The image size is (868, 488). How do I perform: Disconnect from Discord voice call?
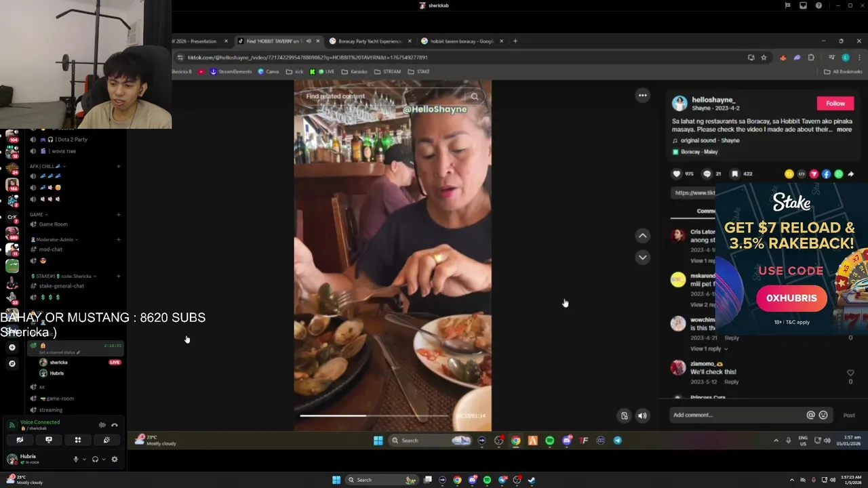115,425
